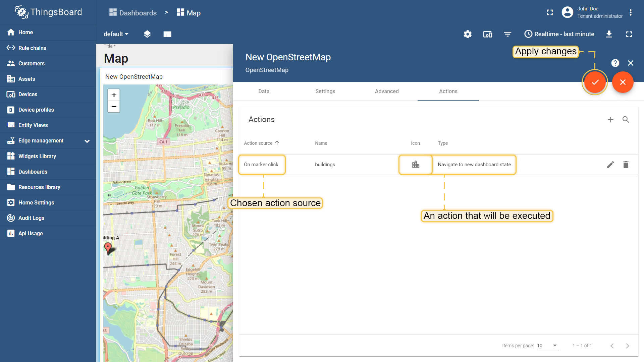Open dashboard settings gear
Screen dimensions: 644x362
(468, 34)
